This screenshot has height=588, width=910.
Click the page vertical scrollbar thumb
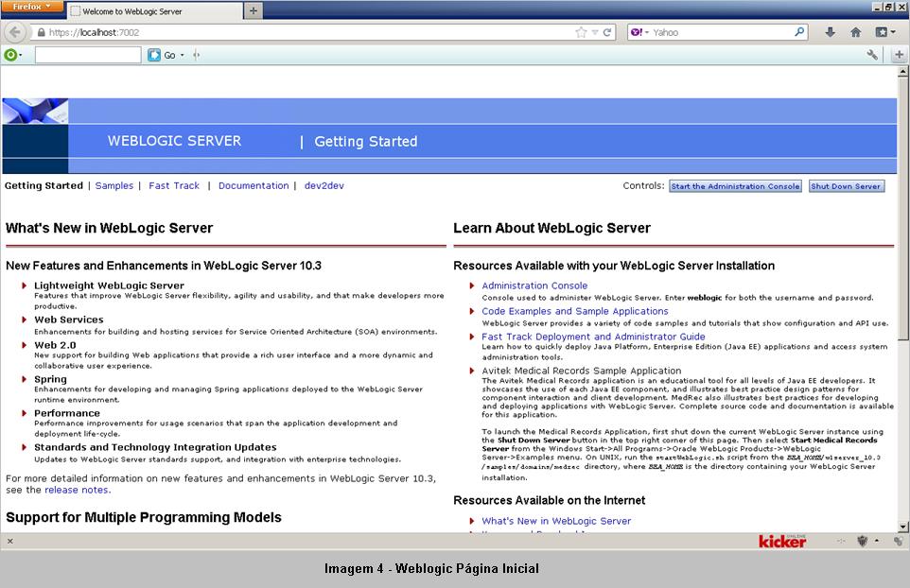click(902, 209)
